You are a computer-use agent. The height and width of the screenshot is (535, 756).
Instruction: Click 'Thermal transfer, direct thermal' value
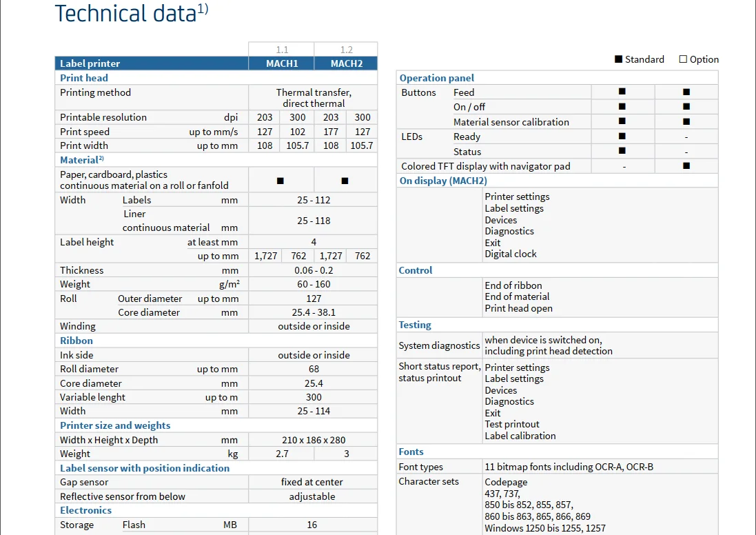pyautogui.click(x=314, y=97)
